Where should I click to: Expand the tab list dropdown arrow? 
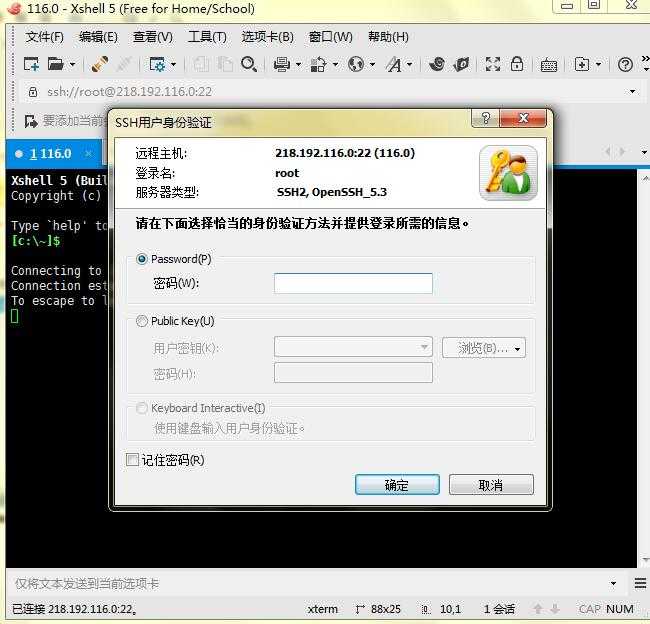click(x=644, y=153)
